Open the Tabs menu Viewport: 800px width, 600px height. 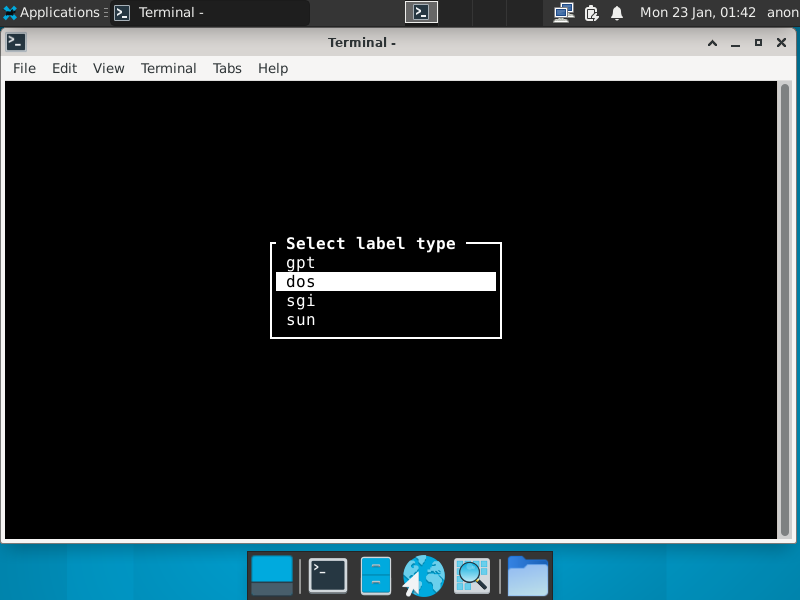(x=227, y=68)
